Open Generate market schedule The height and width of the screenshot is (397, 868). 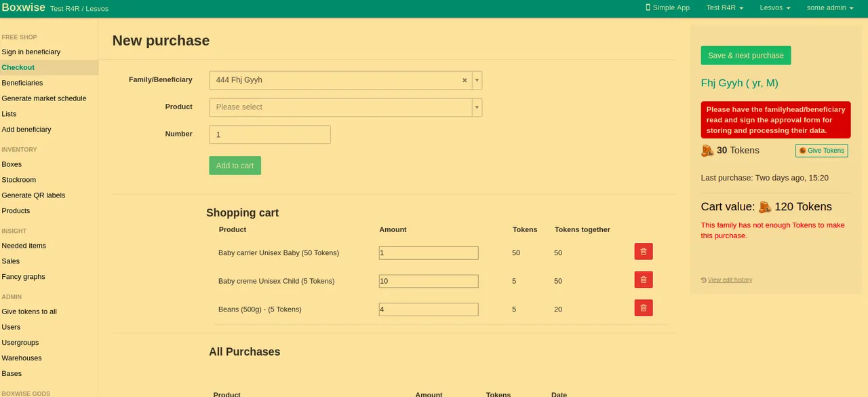click(x=44, y=98)
